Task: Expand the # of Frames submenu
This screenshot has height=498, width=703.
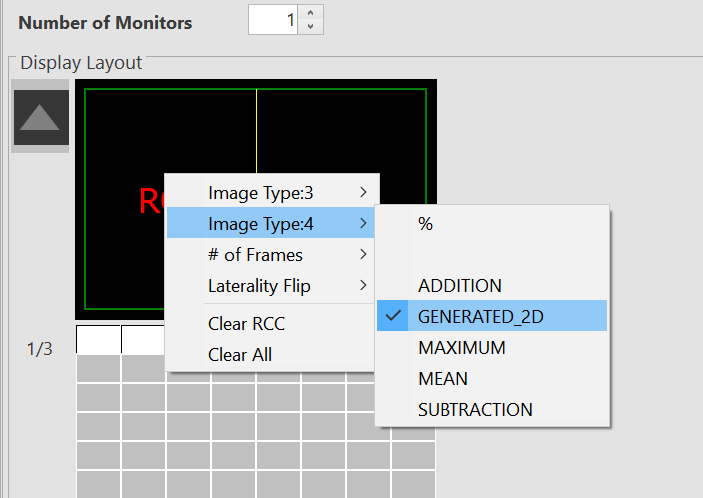Action: 271,255
